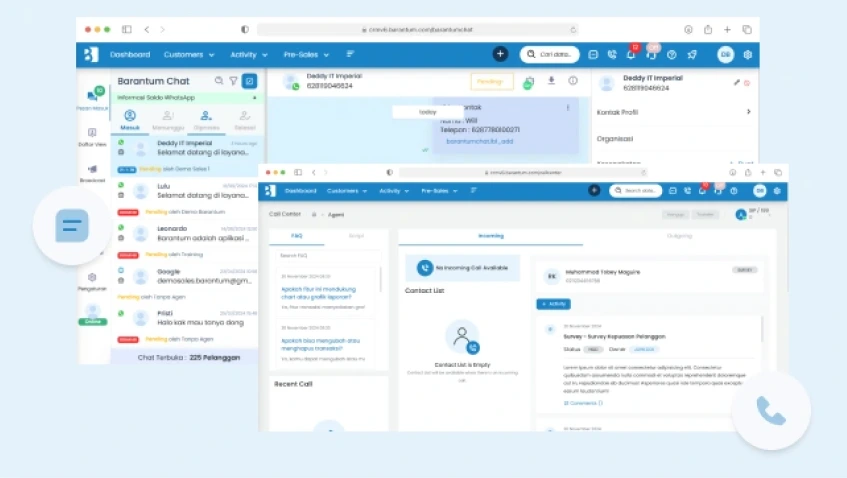The height and width of the screenshot is (478, 847).
Task: Open the three-dot menu on the contact message
Action: coord(568,107)
